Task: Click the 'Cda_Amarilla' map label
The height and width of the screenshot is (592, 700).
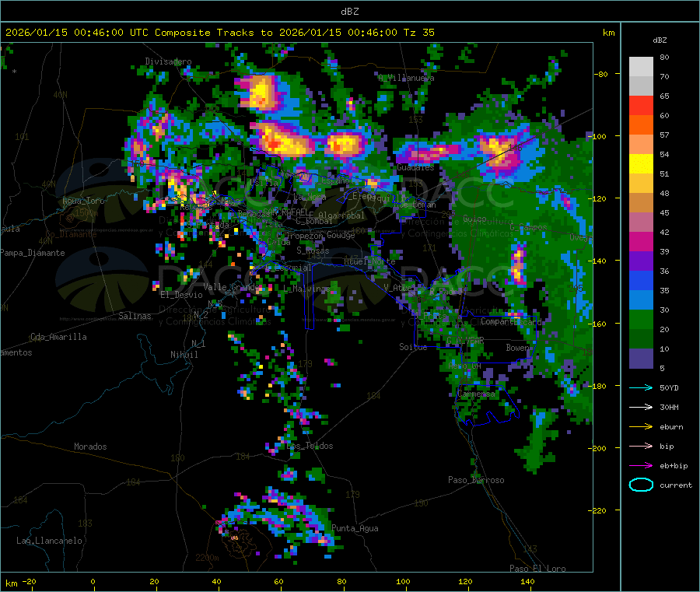Action: [58, 337]
